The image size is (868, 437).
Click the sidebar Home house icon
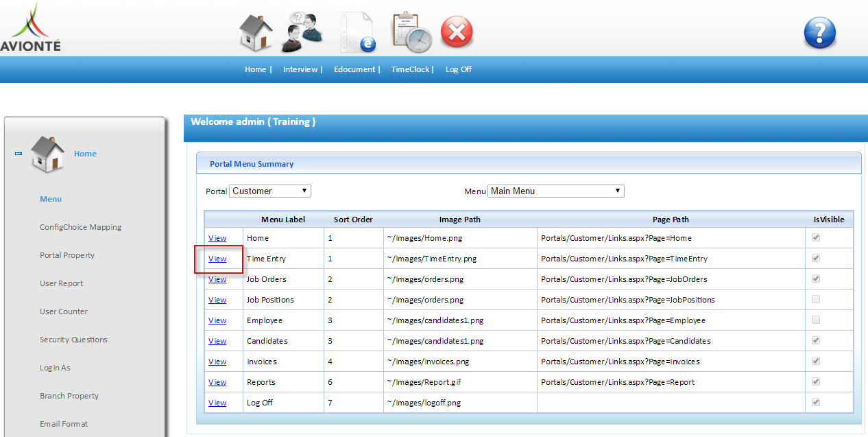pyautogui.click(x=47, y=154)
